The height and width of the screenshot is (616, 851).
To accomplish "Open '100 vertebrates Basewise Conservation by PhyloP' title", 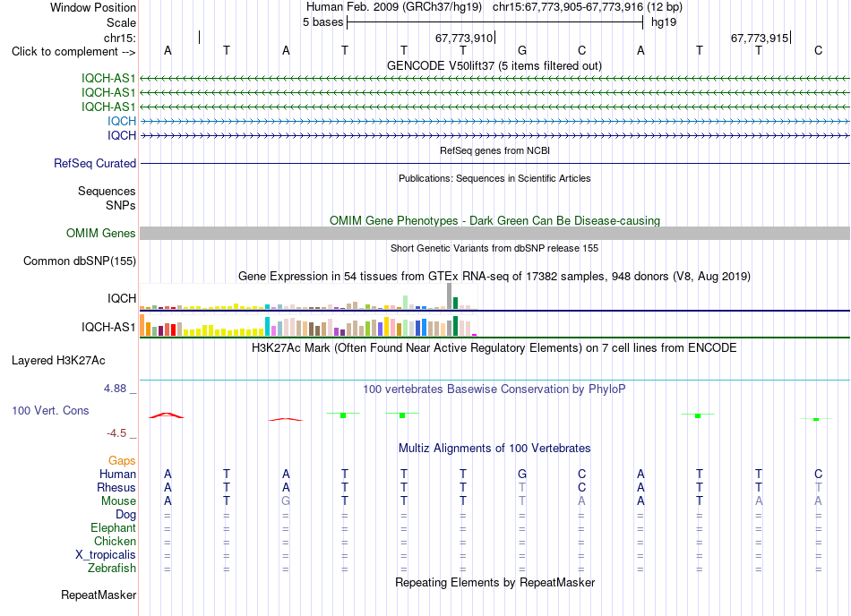I will [494, 389].
